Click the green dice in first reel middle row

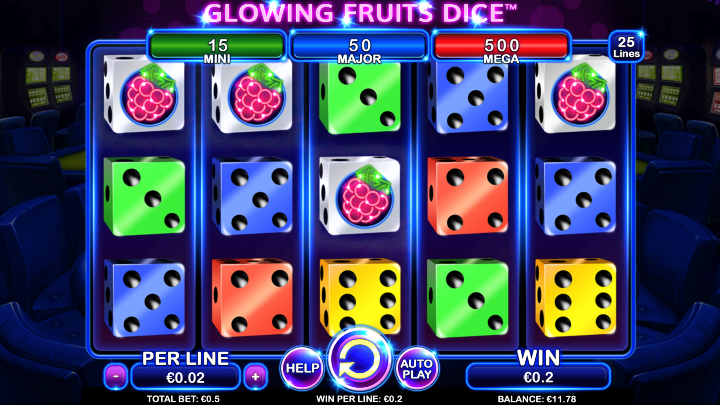pos(144,196)
